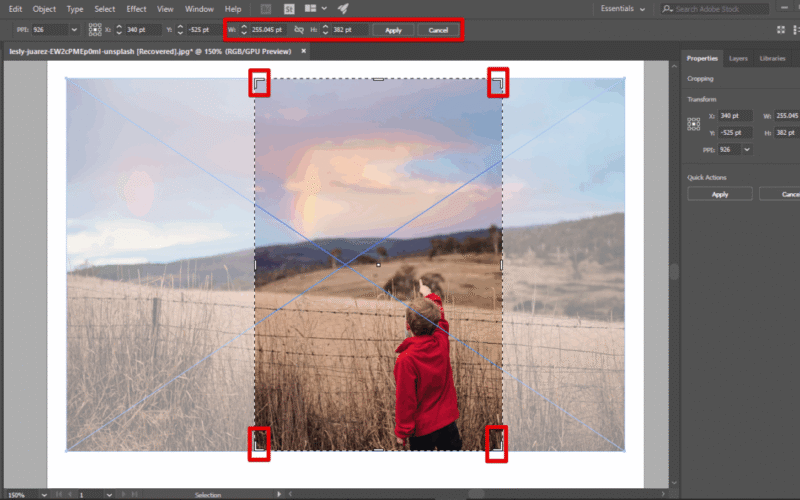Image resolution: width=800 pixels, height=500 pixels.
Task: Open the Type menu
Action: tap(75, 9)
